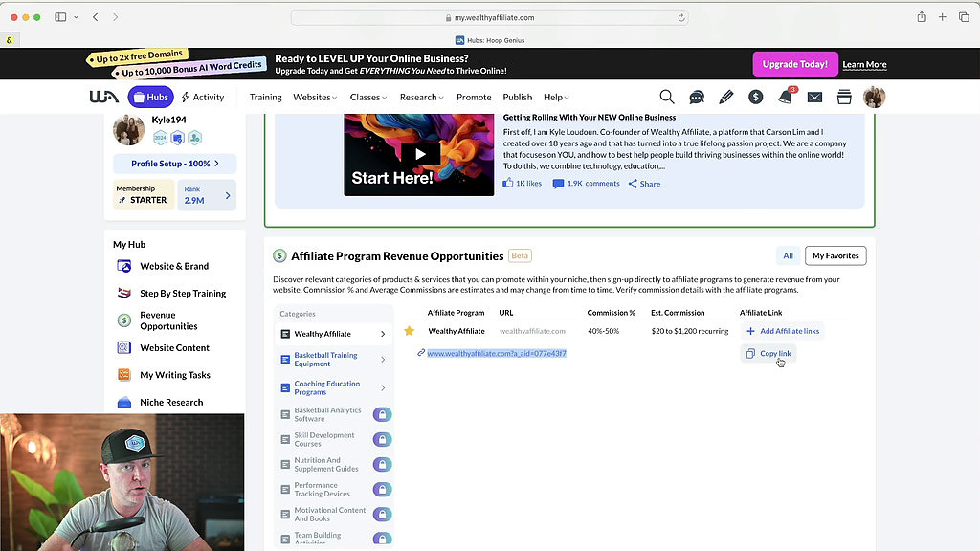Play the Start Here! video thumbnail
980x551 pixels.
[x=419, y=154]
